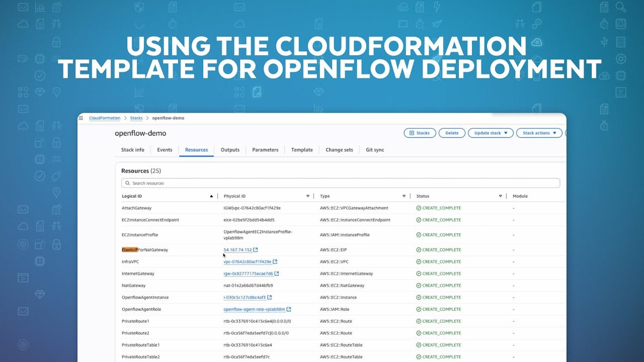Follow the CloudFormation breadcrumb link

coord(104,118)
